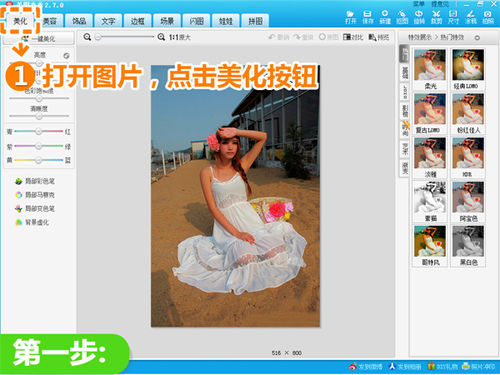Switch to the 场景 tab
This screenshot has width=500, height=375.
pos(167,21)
